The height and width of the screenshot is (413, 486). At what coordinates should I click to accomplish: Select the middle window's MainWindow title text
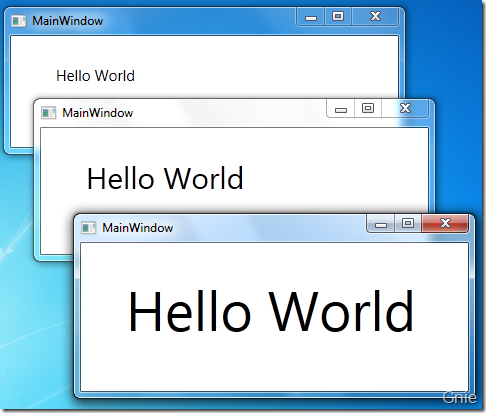98,113
